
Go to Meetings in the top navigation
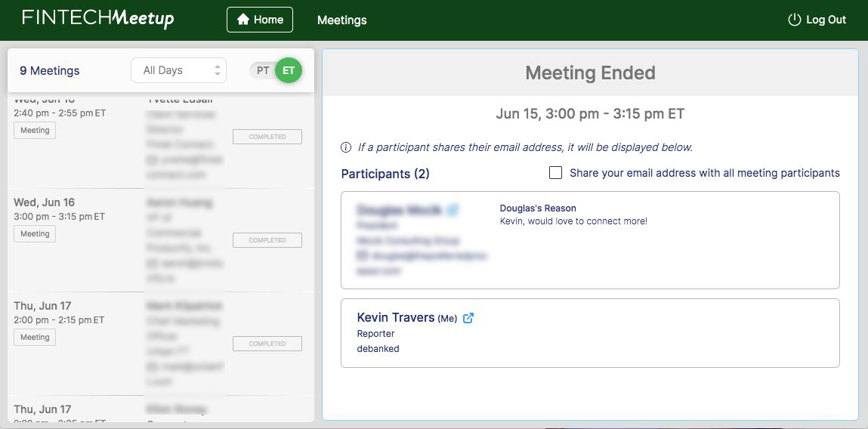point(341,20)
